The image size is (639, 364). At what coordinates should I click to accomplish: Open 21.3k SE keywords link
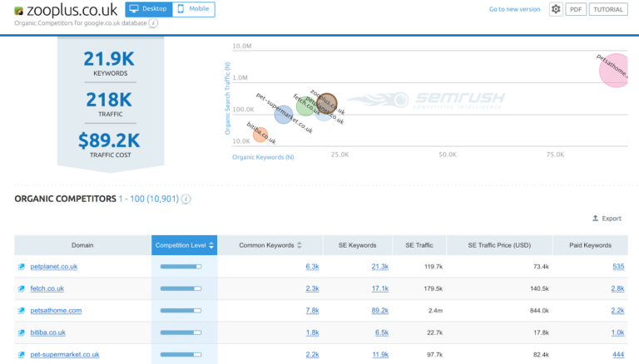[379, 267]
